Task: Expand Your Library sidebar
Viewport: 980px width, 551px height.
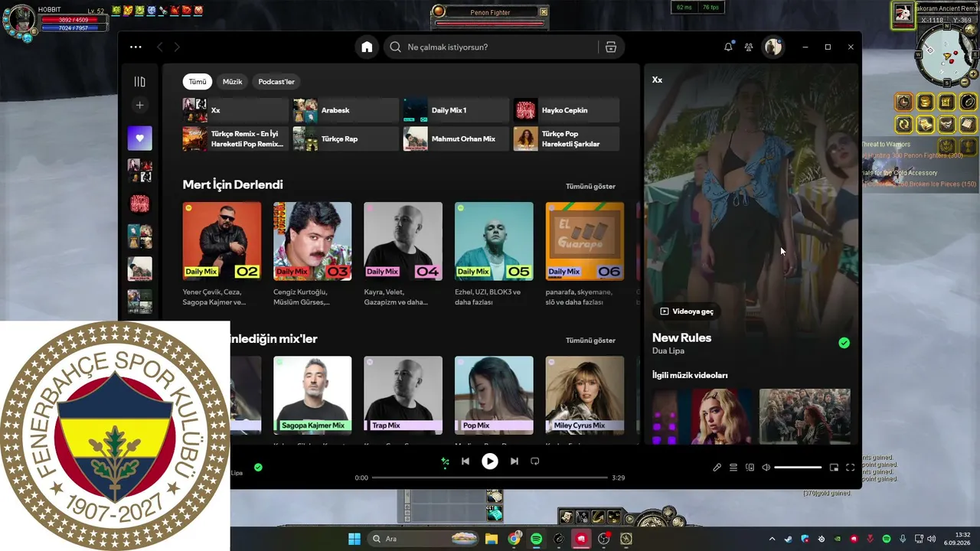Action: [139, 82]
